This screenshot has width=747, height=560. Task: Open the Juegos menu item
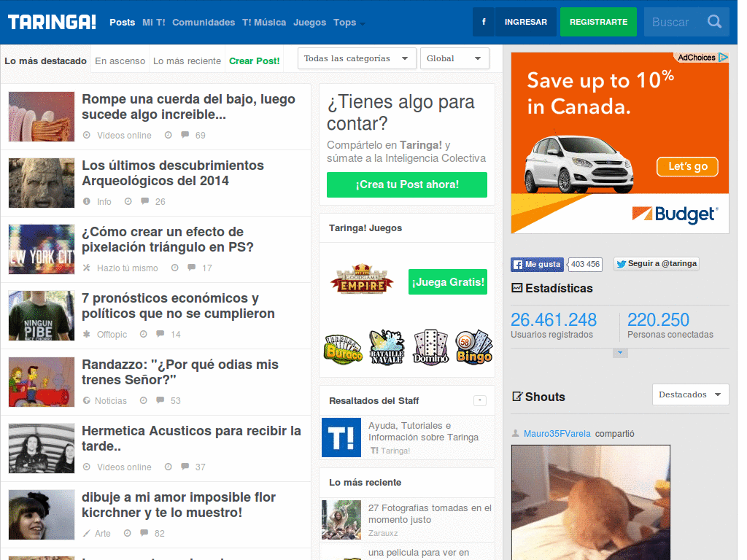click(x=309, y=23)
